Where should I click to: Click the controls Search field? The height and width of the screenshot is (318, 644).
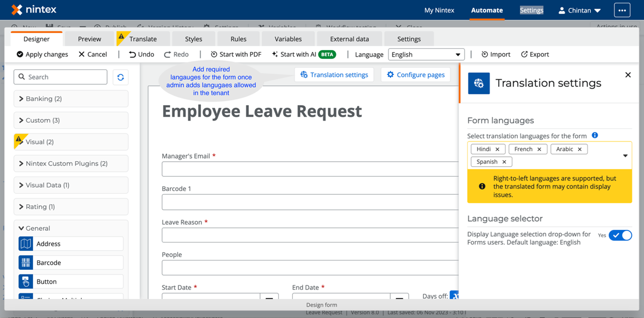[61, 77]
